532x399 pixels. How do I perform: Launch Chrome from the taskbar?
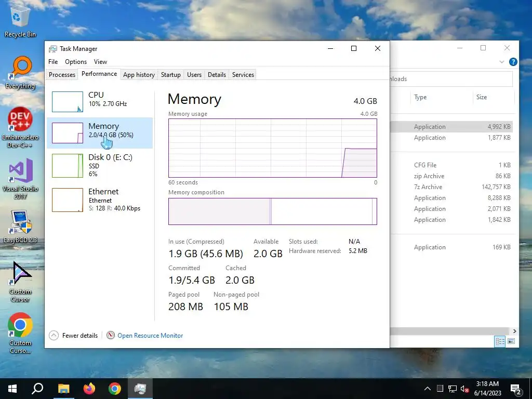coord(115,389)
